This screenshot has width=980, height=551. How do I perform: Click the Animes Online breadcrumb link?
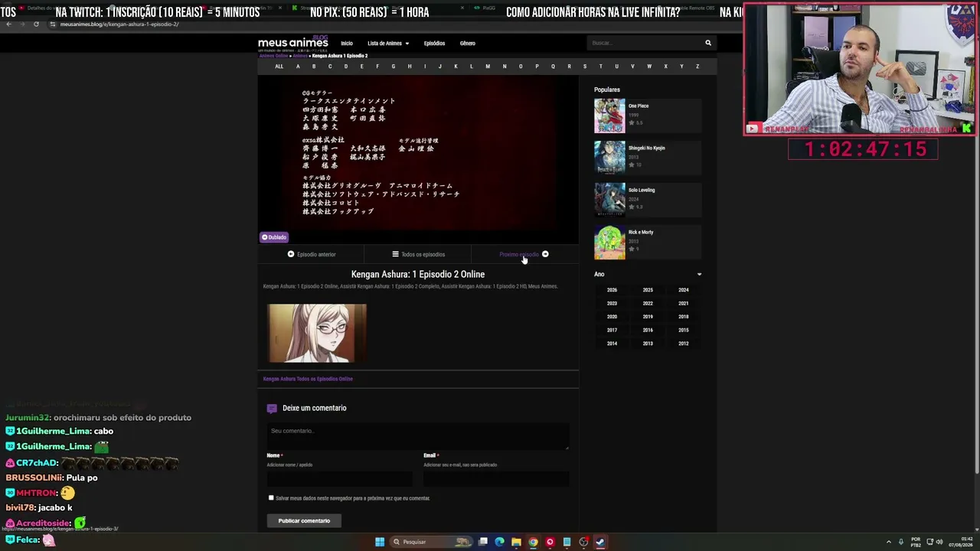pos(273,56)
